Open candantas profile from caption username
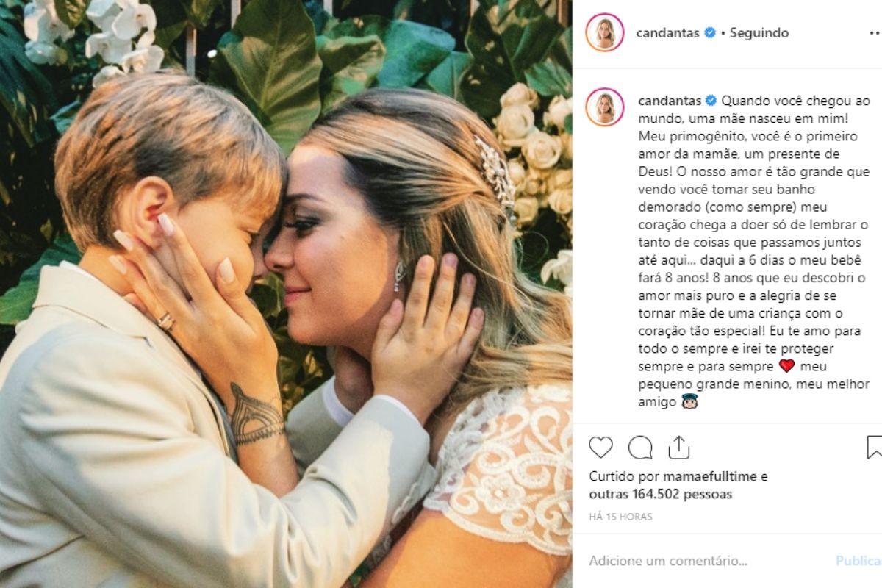 (668, 101)
